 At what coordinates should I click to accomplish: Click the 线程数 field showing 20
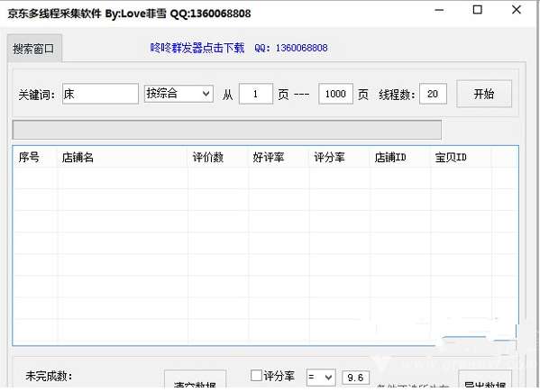433,94
